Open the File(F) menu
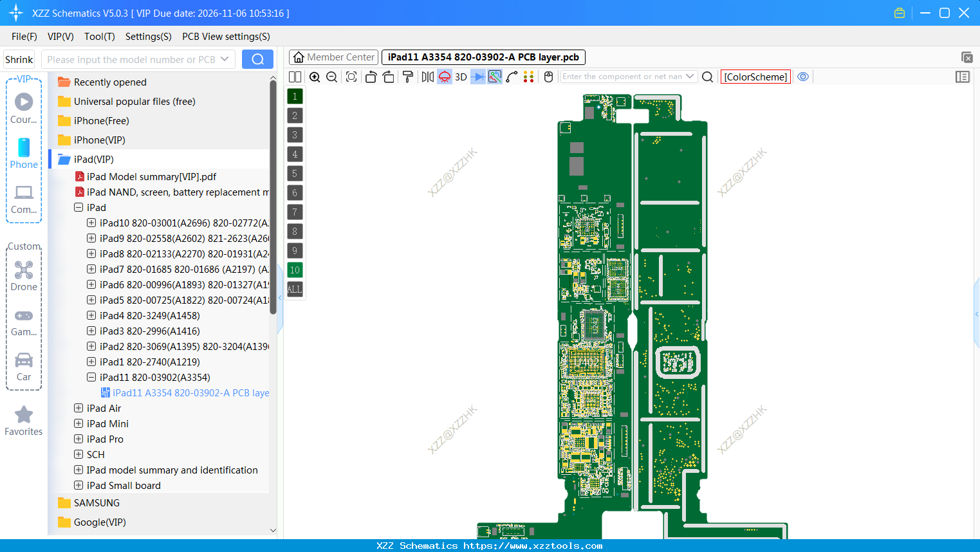Viewport: 980px width, 552px height. [24, 37]
